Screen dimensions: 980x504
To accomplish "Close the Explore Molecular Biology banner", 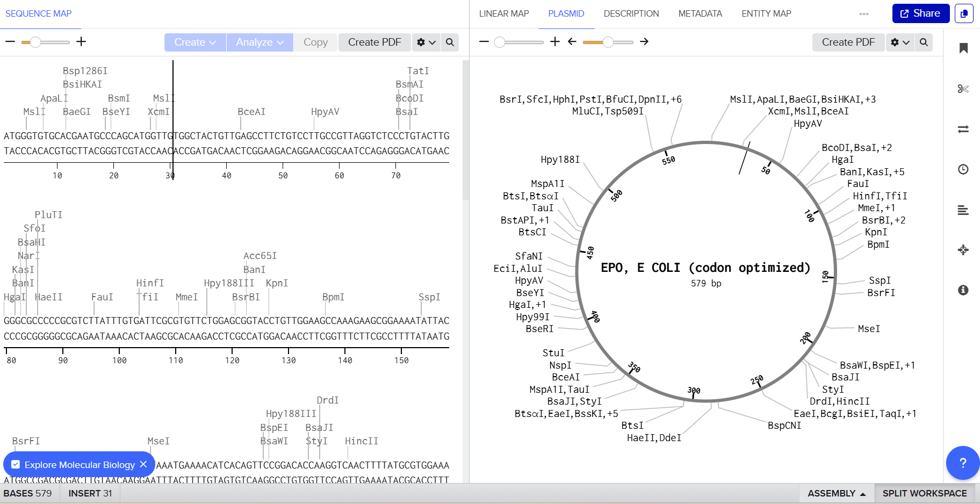I will click(143, 464).
